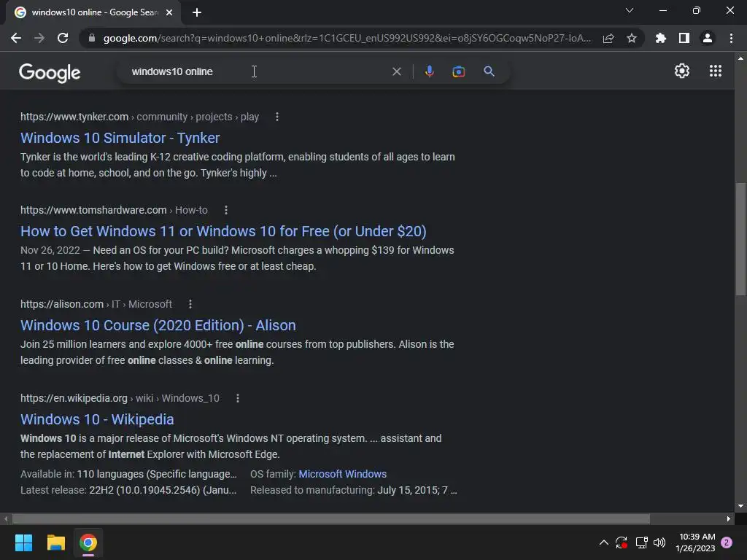This screenshot has width=747, height=560.
Task: View site information lock icon
Action: pos(91,38)
